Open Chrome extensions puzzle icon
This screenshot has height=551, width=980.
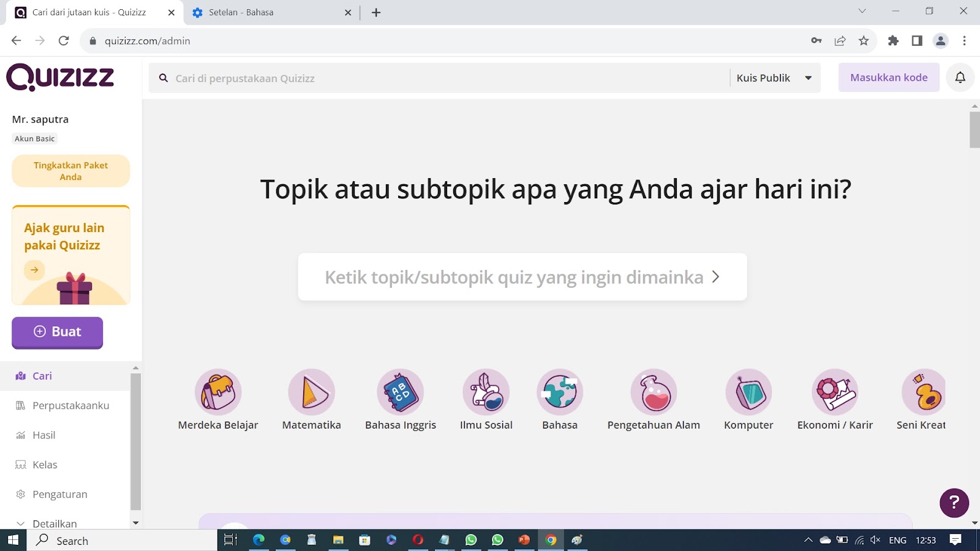[893, 41]
